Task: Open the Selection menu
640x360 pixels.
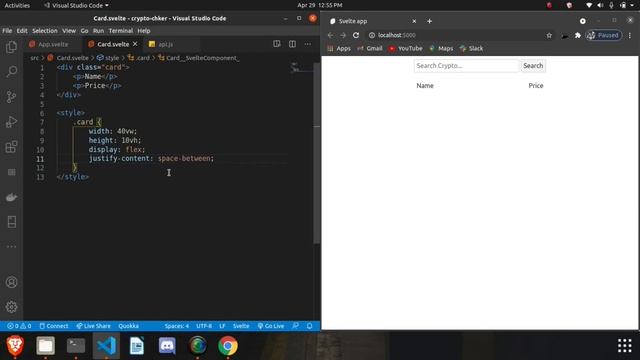Action: click(x=45, y=31)
